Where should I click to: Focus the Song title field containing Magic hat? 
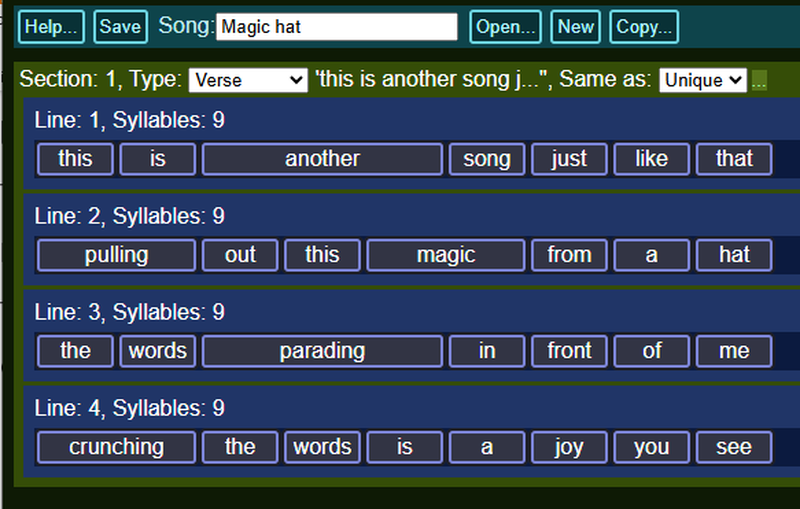[337, 27]
